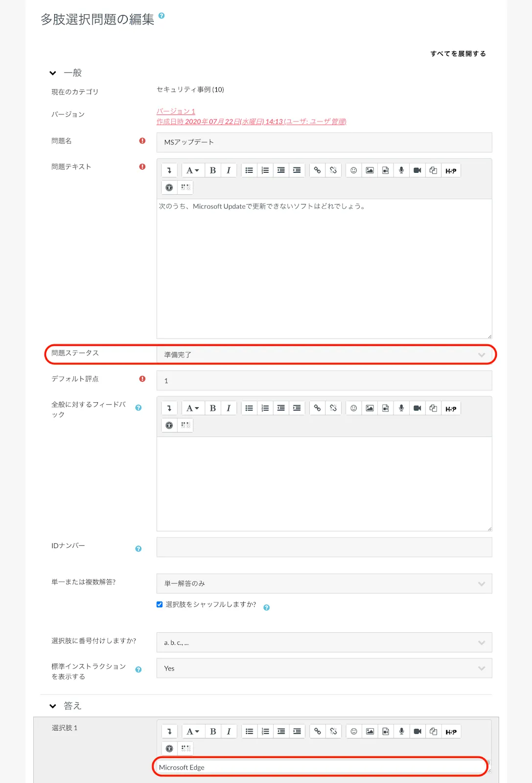
Task: Click the help icon next to IDナンバー
Action: [139, 549]
